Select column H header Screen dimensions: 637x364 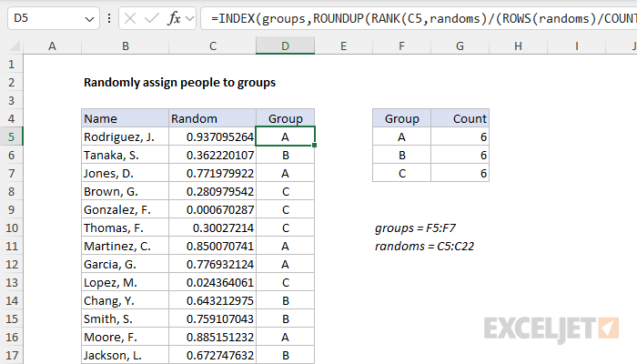[x=518, y=45]
